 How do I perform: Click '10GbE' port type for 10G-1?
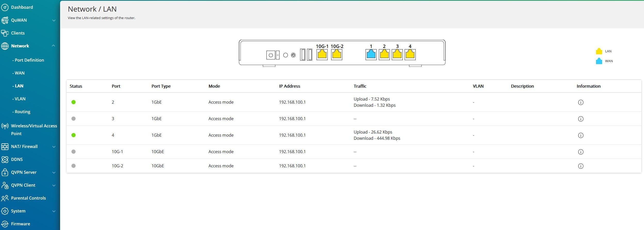pyautogui.click(x=158, y=152)
